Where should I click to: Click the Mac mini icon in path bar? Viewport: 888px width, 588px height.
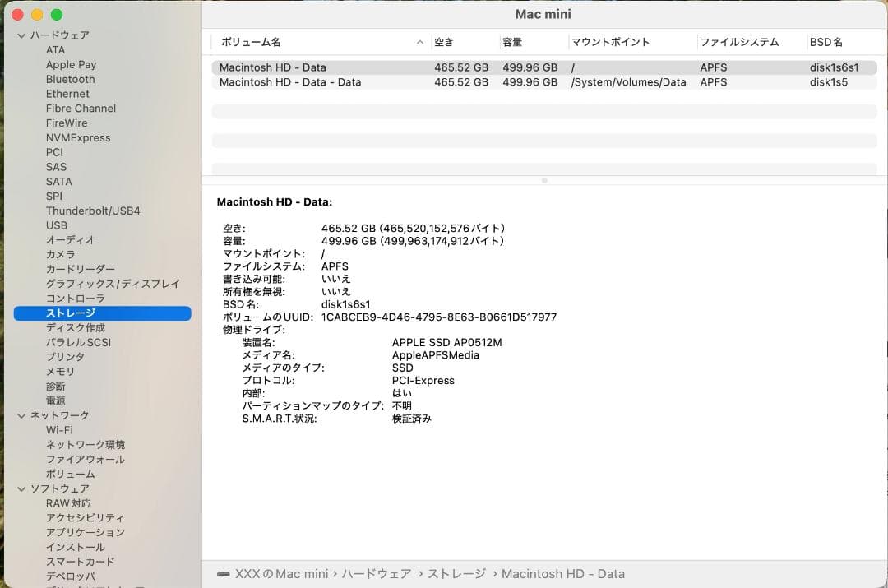(224, 574)
